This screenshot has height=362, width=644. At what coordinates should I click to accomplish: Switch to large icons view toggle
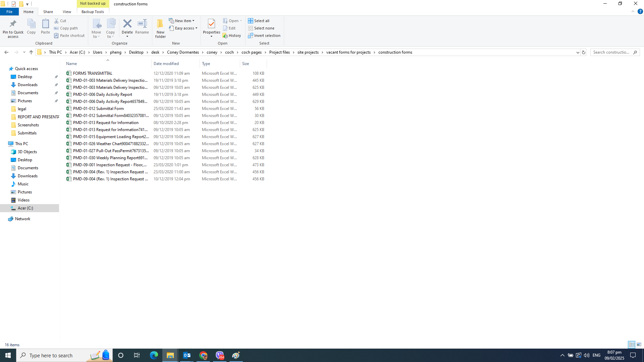639,345
